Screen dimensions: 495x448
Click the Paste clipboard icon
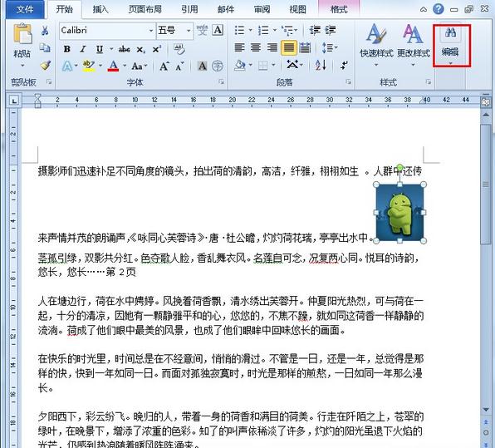[x=22, y=33]
